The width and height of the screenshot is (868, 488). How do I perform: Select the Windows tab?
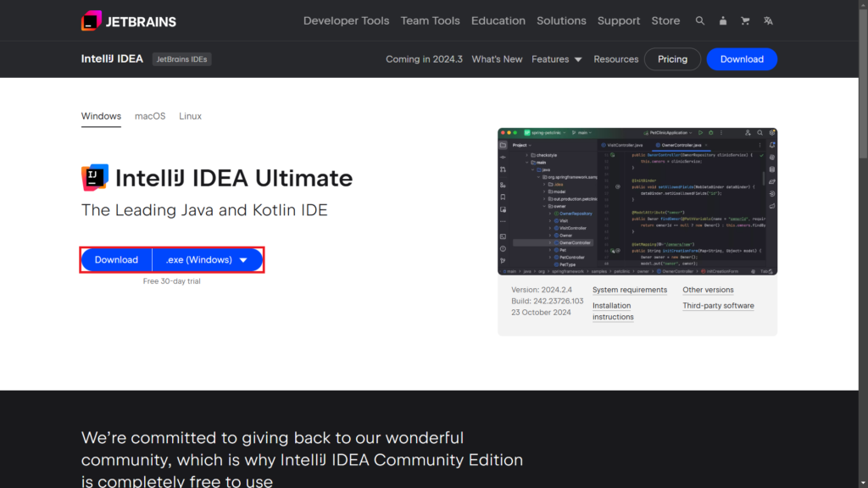[x=102, y=116]
